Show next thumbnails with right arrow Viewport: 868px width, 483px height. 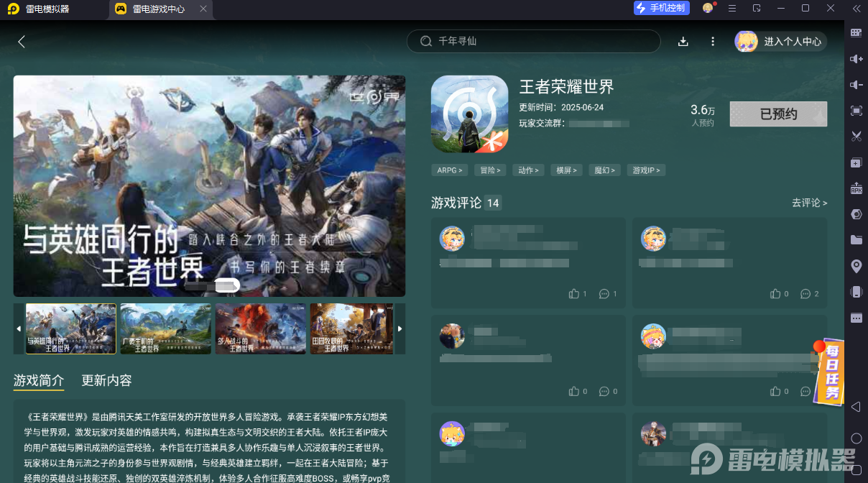(x=400, y=328)
